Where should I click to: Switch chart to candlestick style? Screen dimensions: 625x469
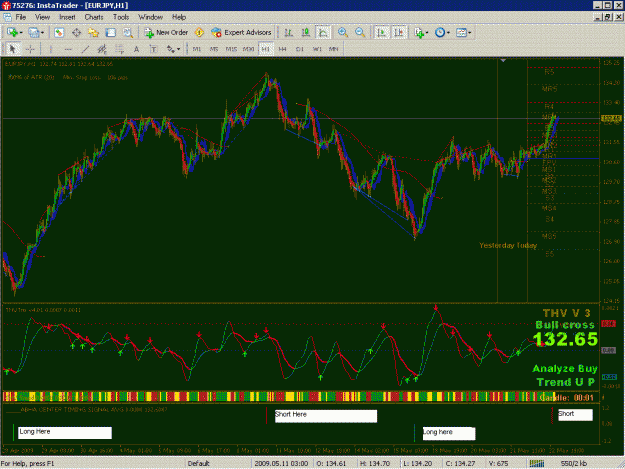(306, 32)
